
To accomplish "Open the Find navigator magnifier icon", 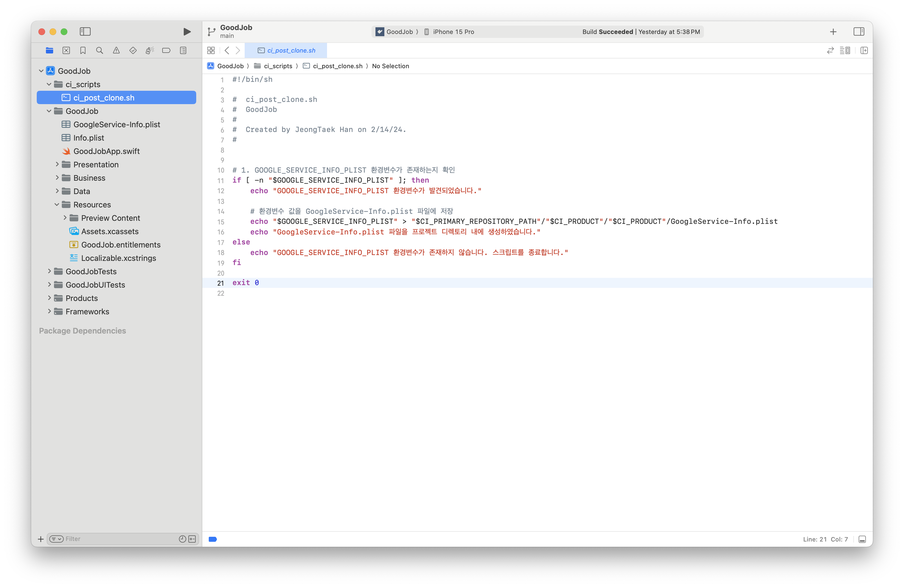I will [x=100, y=50].
